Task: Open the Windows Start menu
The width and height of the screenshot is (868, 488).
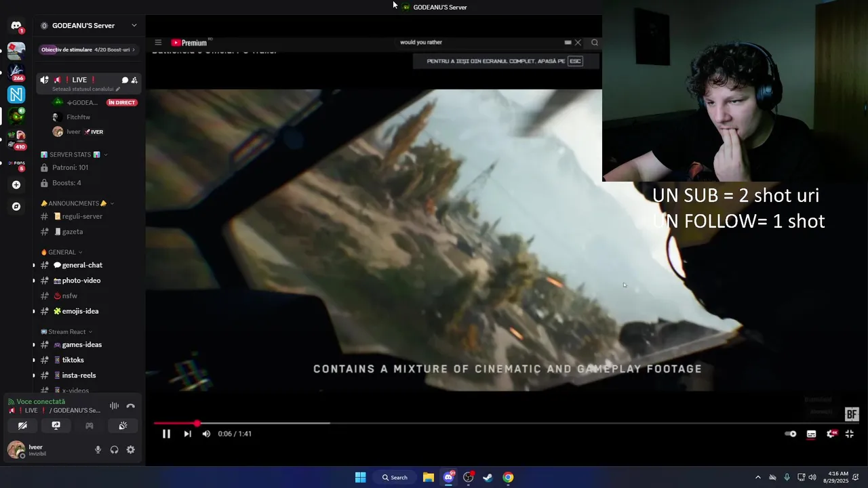Action: [361, 477]
